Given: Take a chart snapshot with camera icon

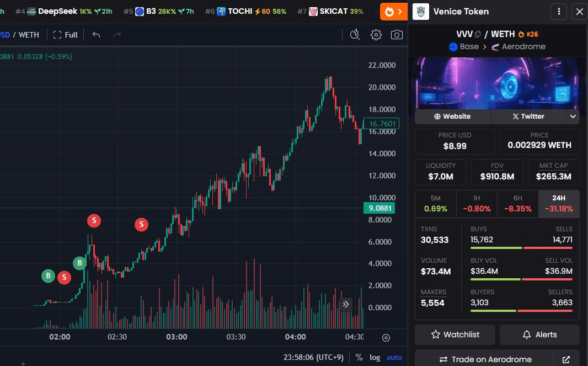Looking at the screenshot, I should tap(397, 35).
